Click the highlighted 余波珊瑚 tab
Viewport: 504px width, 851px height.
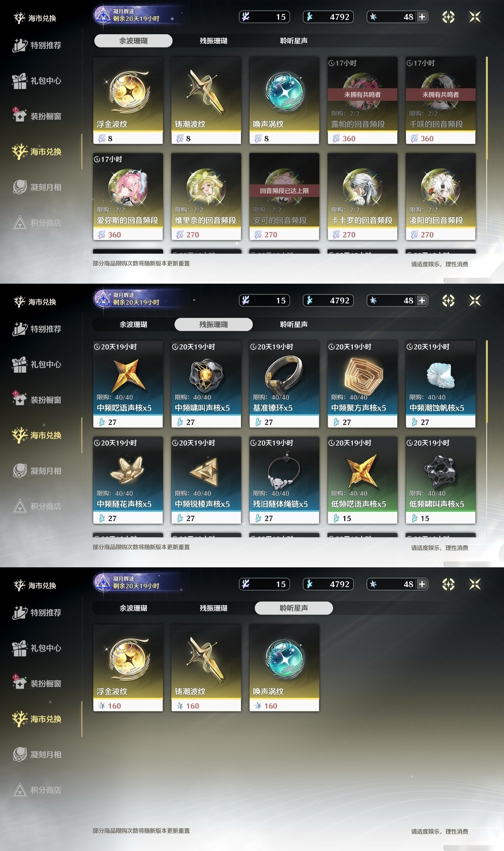133,41
